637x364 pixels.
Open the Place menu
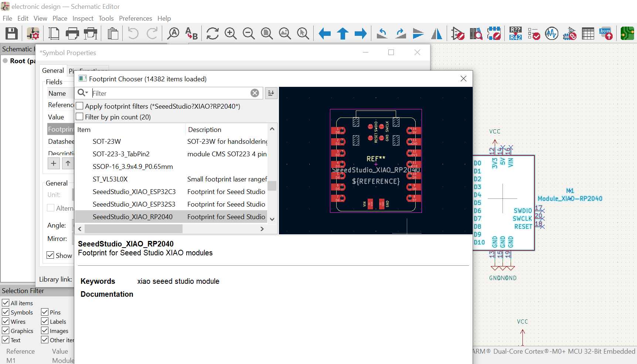tap(60, 18)
